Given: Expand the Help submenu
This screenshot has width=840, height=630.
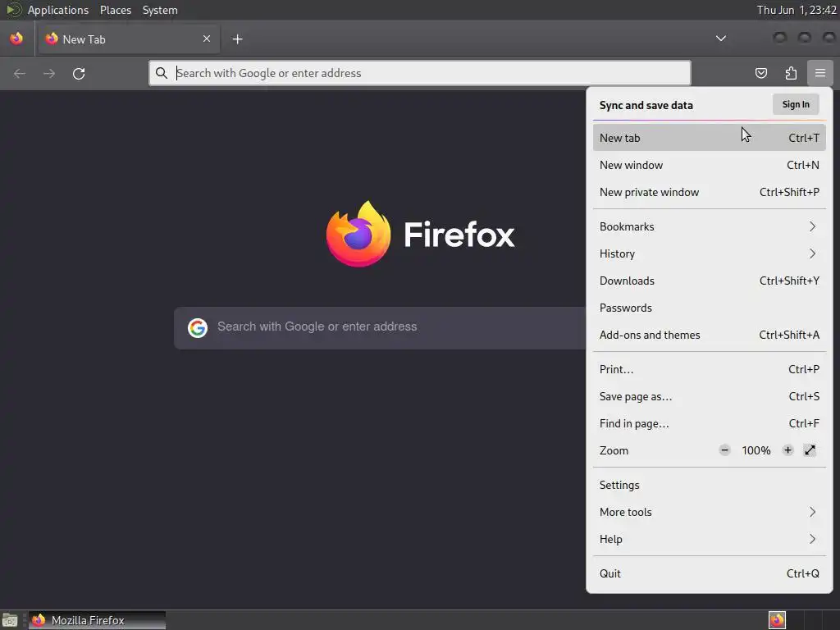Looking at the screenshot, I should 710,539.
